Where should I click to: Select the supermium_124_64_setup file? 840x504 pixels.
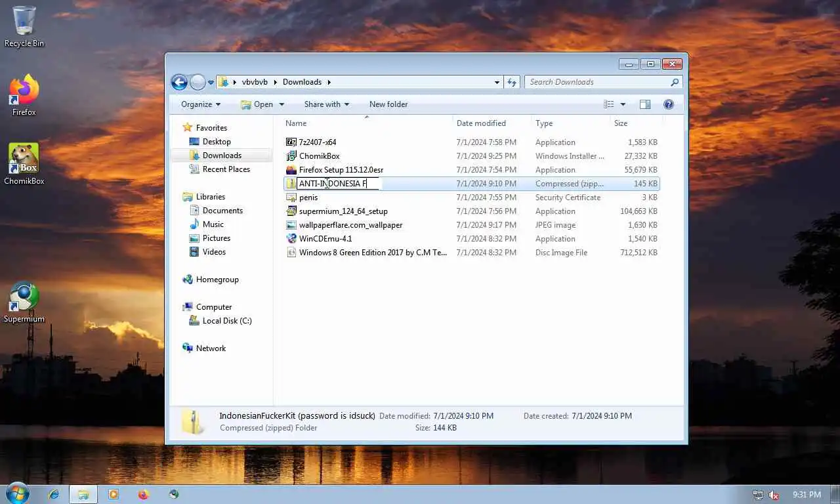[471, 211]
